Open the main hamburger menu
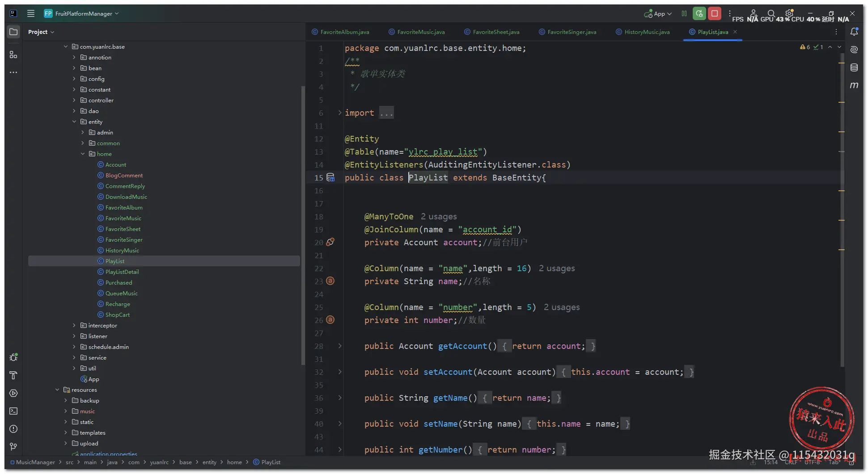Screen dimensions: 868x474 click(x=31, y=13)
